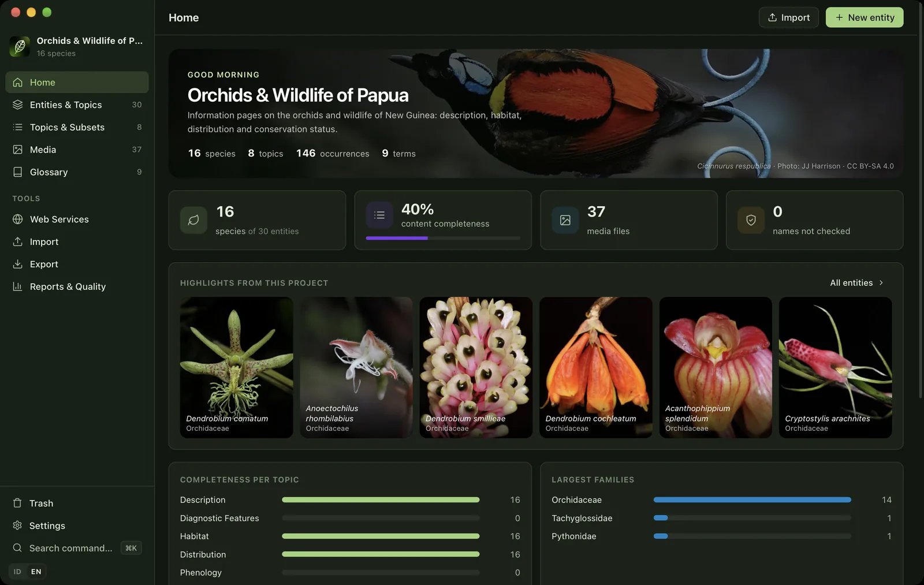
Task: Click the Tachyglossidae family row label
Action: (582, 519)
